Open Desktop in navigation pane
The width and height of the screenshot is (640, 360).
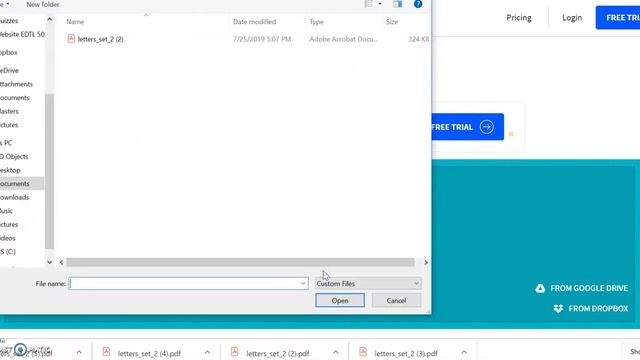10,170
